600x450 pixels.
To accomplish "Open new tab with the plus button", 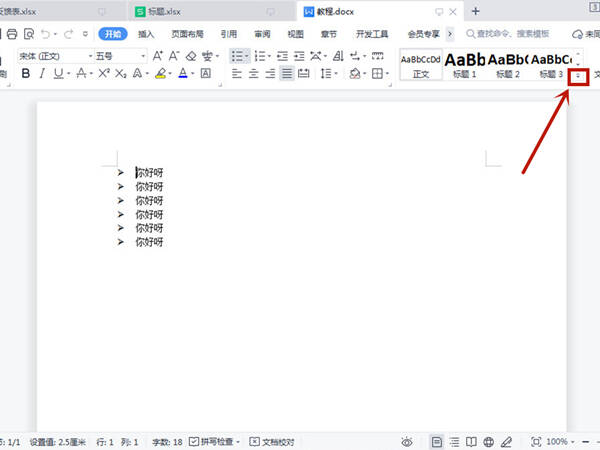I will (x=475, y=11).
